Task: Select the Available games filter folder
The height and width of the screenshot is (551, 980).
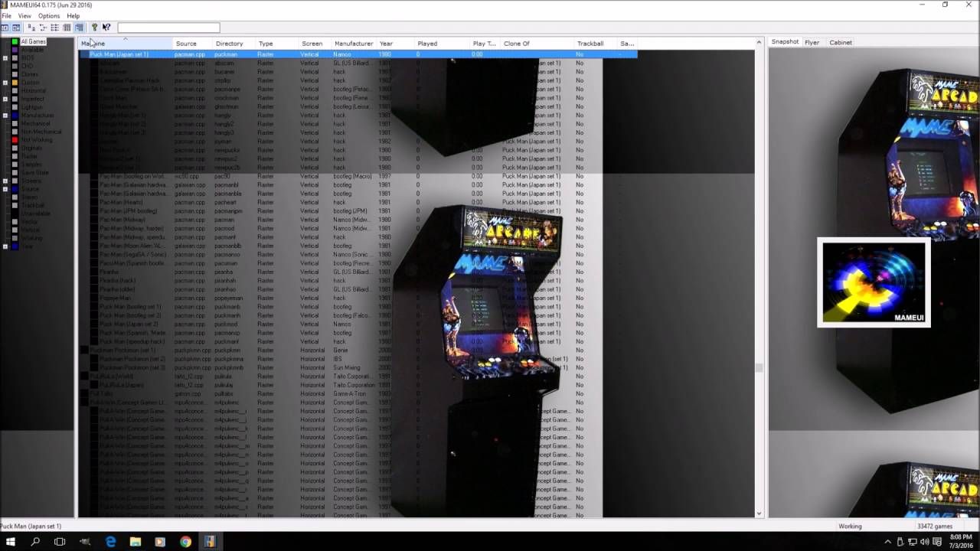Action: coord(34,50)
